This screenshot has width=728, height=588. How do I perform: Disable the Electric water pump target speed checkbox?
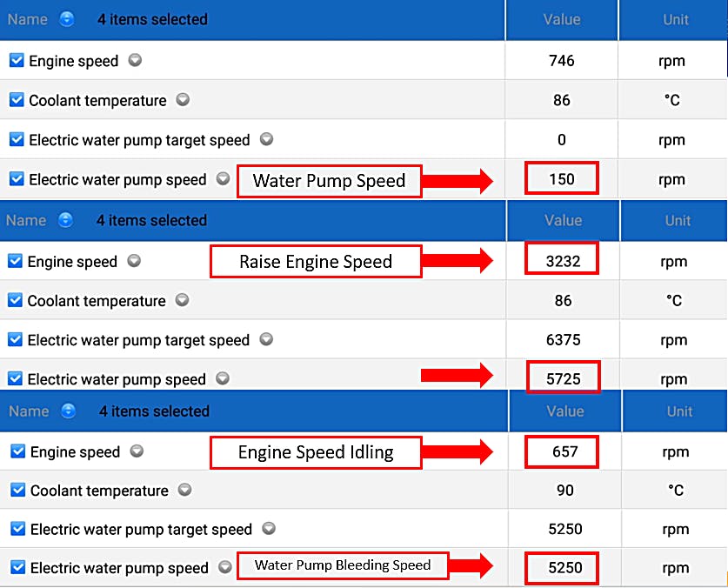click(x=16, y=139)
